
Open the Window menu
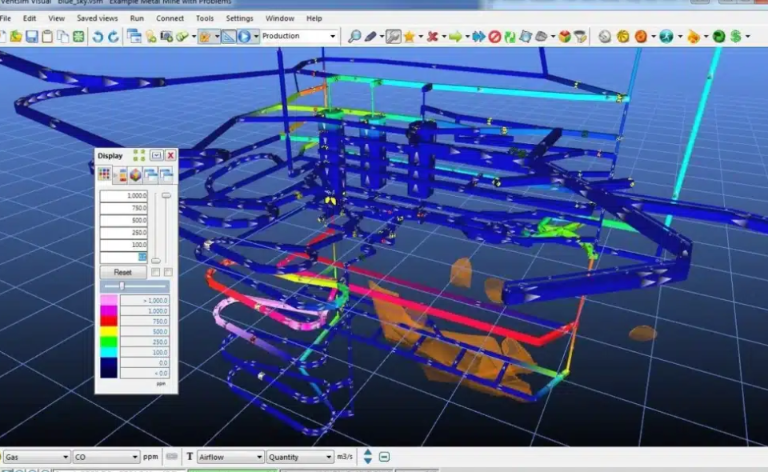(280, 18)
